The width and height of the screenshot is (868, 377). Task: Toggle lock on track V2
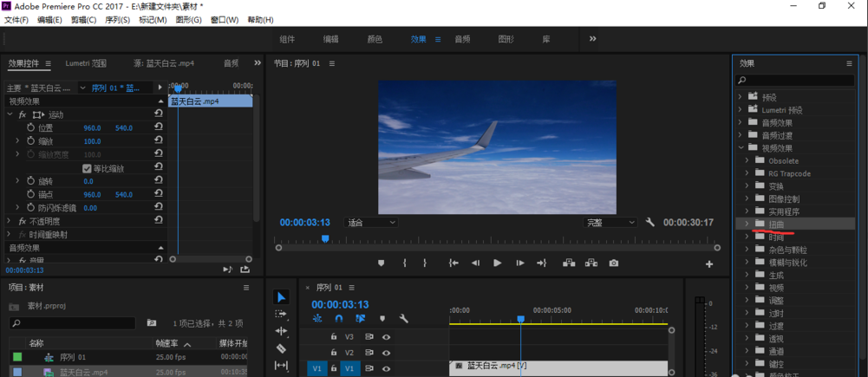[333, 353]
